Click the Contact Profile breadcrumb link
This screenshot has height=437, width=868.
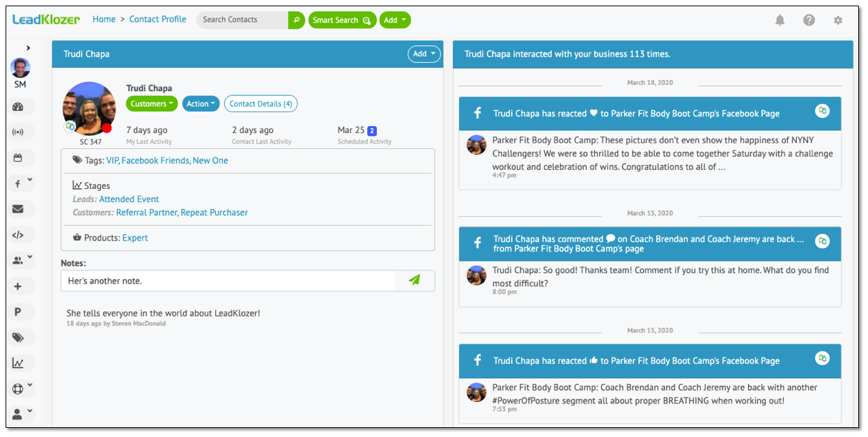pos(157,20)
